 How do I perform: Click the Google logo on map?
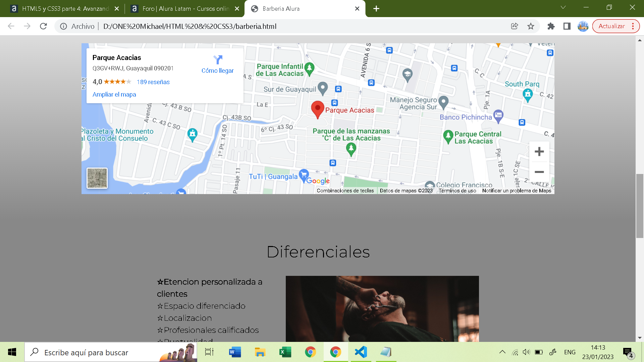point(318,181)
